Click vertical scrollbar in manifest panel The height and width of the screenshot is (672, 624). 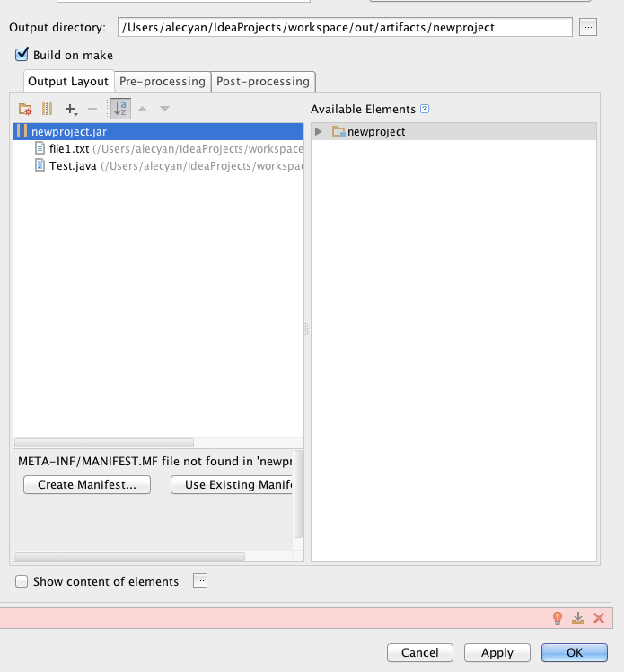(x=298, y=494)
